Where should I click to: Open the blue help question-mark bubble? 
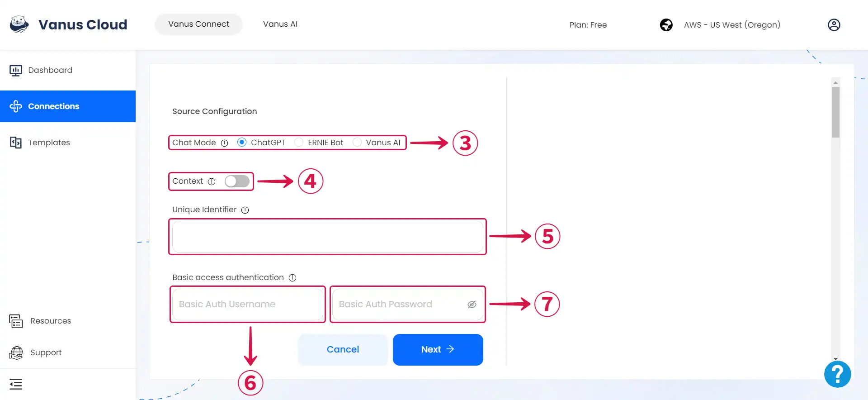tap(837, 374)
